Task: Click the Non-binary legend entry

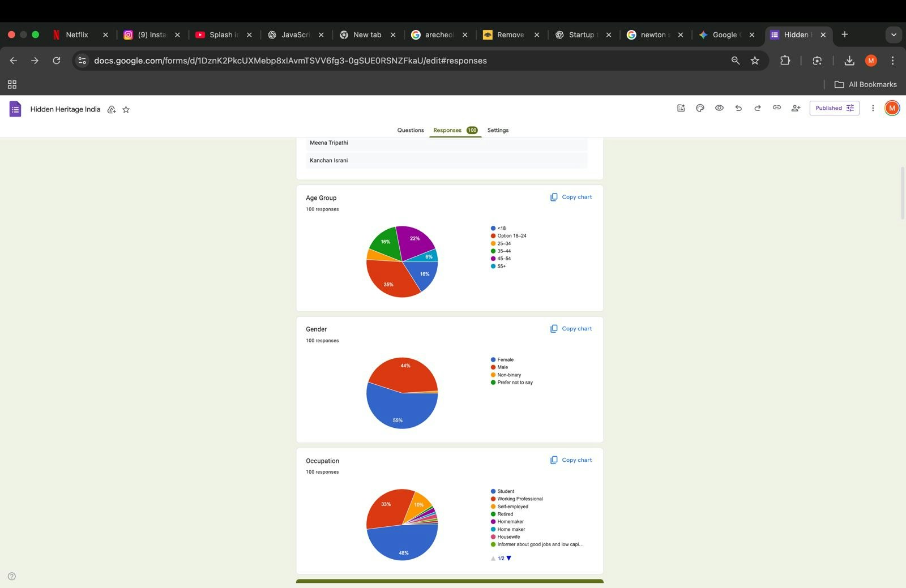Action: pos(506,375)
